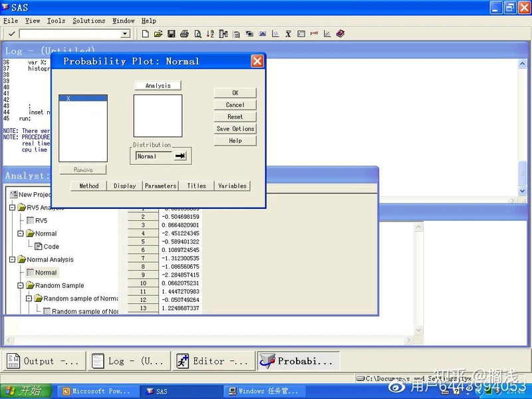Collapse the Normal Analysis tree node
This screenshot has height=399, width=532.
pyautogui.click(x=12, y=259)
